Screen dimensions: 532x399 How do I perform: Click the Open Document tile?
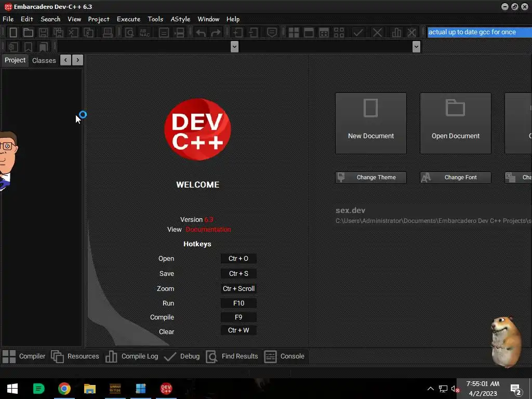[x=456, y=123]
